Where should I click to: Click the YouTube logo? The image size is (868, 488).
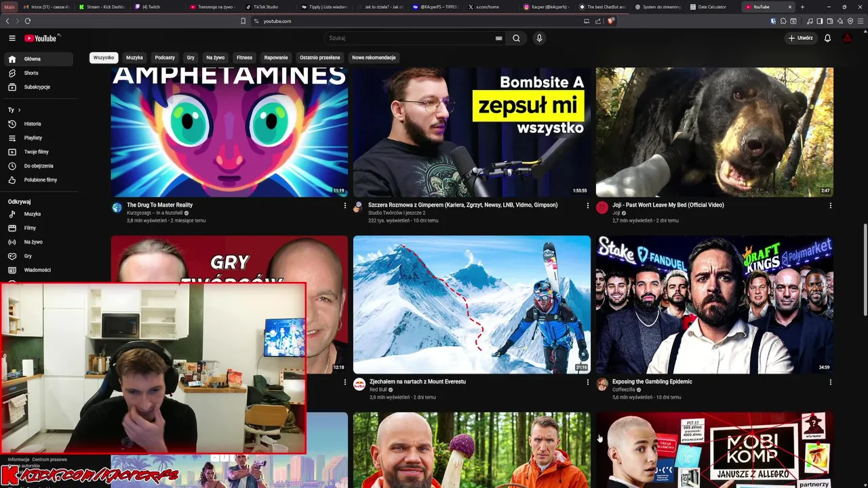coord(42,38)
